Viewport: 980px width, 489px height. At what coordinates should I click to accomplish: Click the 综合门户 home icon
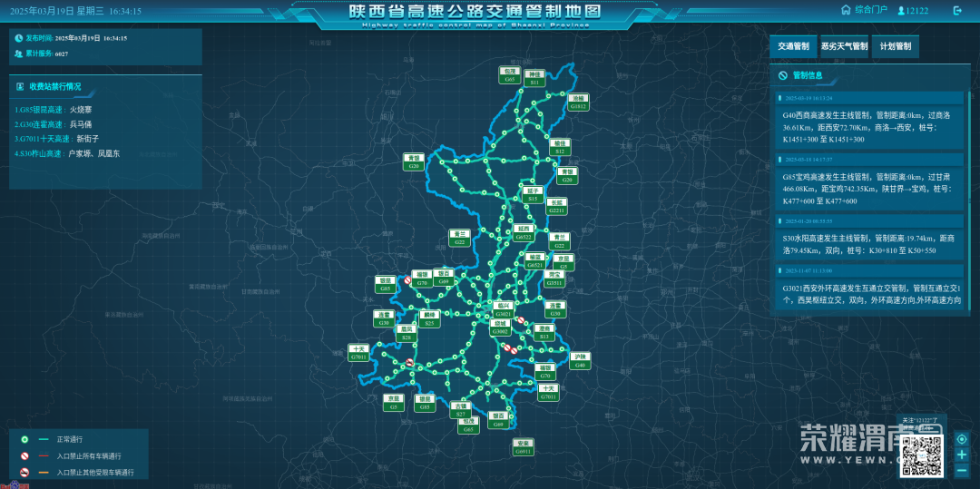pos(846,10)
